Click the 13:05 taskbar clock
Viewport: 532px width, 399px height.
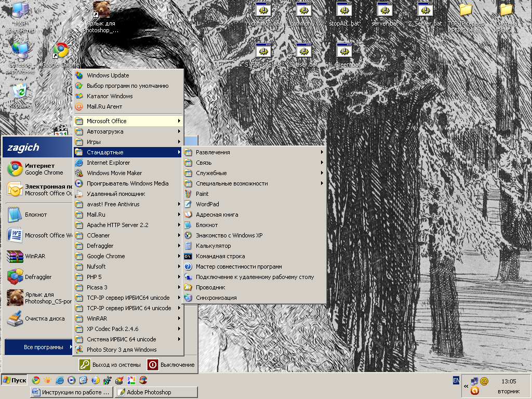[x=509, y=381]
